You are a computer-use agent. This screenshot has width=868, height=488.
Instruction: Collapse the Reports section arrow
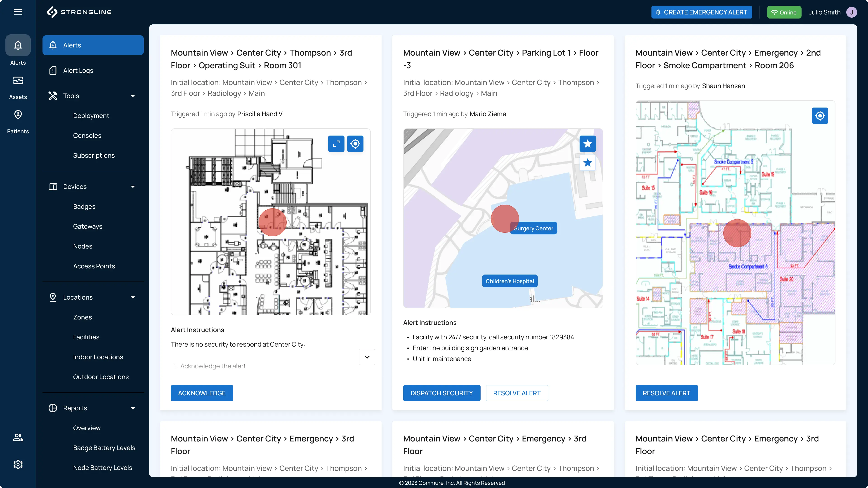tap(133, 408)
